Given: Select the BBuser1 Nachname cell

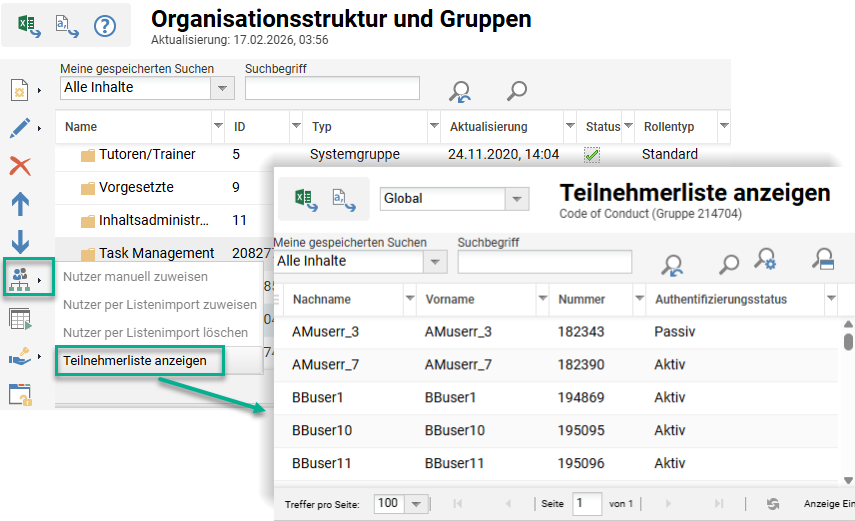Looking at the screenshot, I should click(317, 398).
